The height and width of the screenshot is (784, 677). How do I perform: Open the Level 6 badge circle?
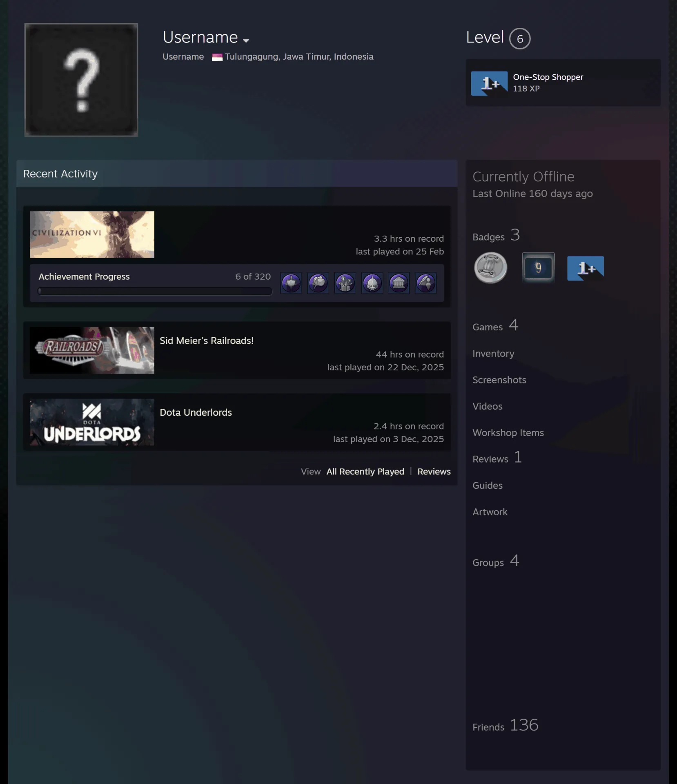pos(520,39)
